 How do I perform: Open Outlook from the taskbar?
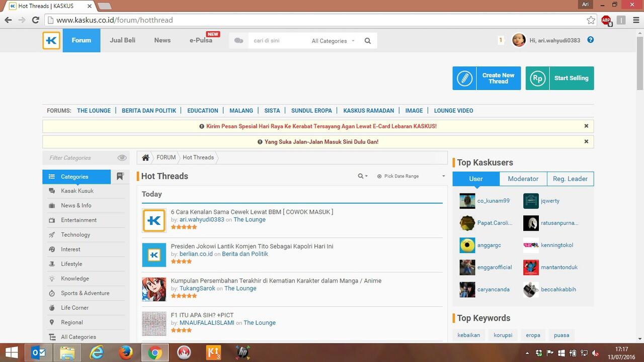pos(39,352)
